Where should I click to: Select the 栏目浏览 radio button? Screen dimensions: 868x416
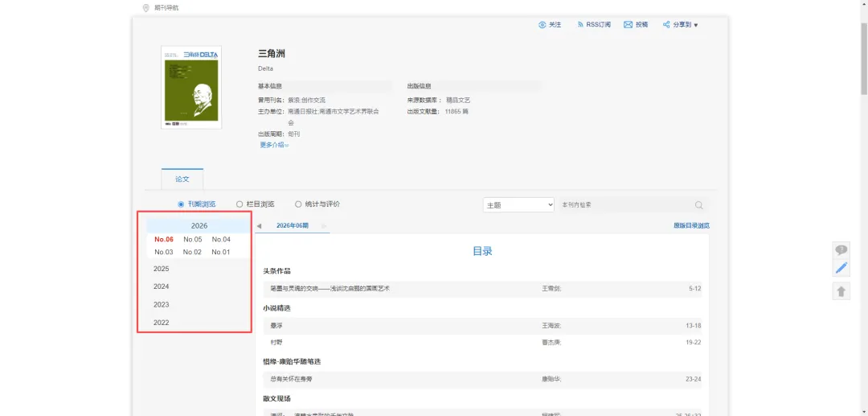[240, 204]
